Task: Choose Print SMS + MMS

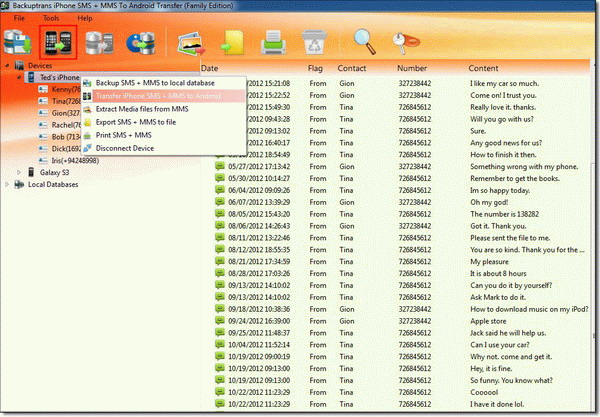Action: (164, 135)
